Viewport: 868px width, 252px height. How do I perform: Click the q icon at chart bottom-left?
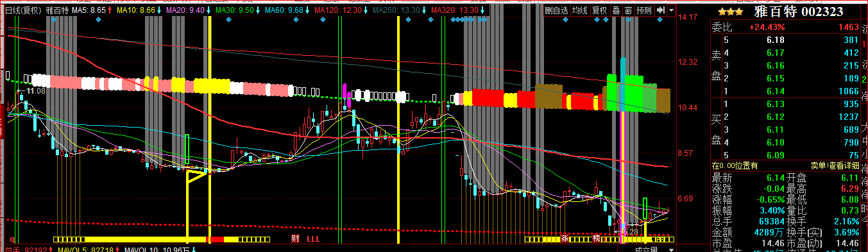click(12, 240)
